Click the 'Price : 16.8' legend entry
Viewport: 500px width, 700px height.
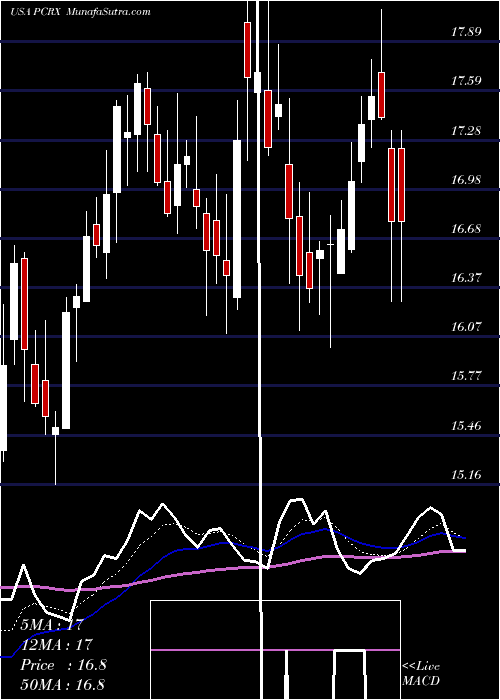pyautogui.click(x=63, y=665)
